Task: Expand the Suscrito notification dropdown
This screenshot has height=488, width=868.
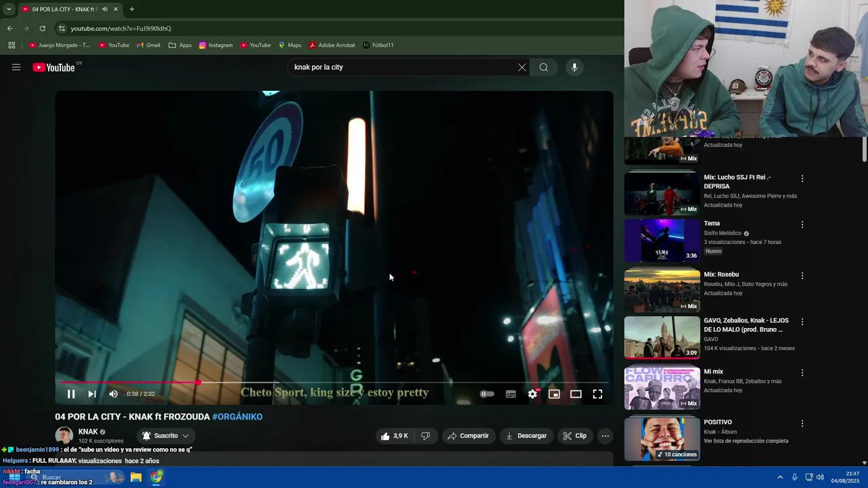Action: (x=165, y=436)
